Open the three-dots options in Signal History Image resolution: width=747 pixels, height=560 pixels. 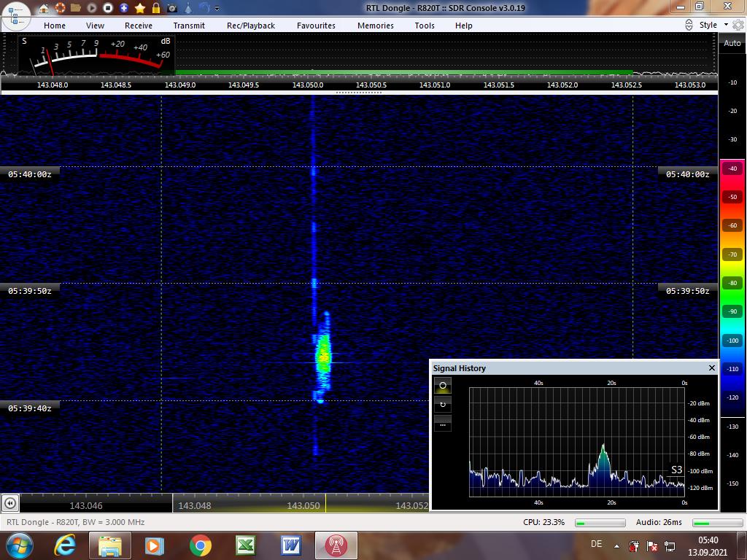(x=443, y=425)
